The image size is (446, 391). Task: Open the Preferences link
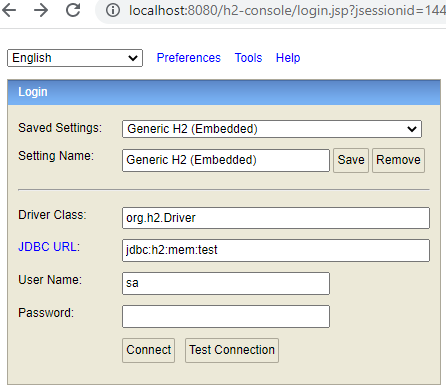point(189,58)
